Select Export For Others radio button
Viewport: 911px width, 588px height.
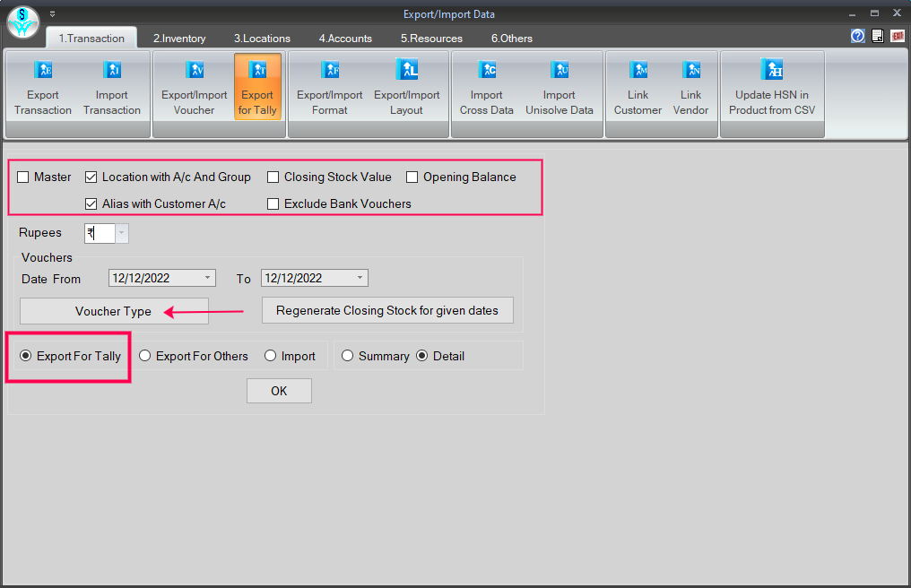(x=144, y=356)
